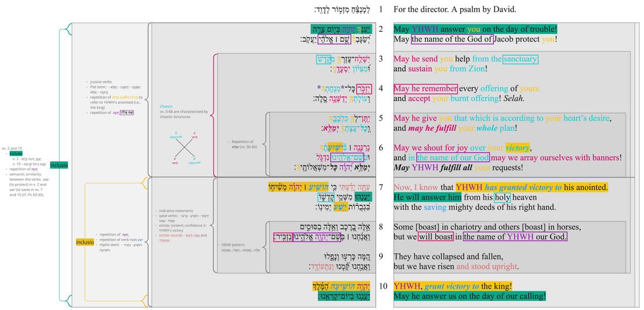Click the yellow "inclusio" label
The width and height of the screenshot is (644, 310).
click(84, 241)
